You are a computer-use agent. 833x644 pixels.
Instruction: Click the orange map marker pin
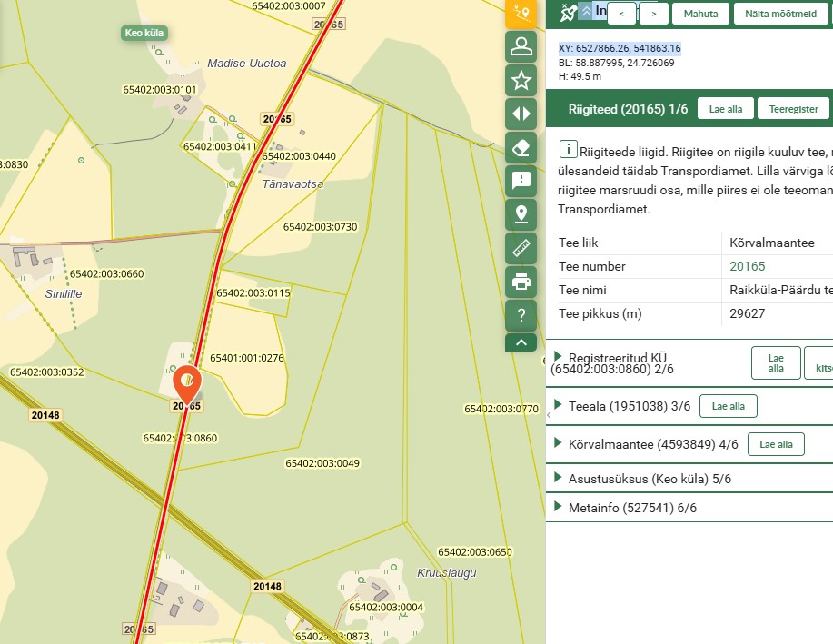point(187,381)
